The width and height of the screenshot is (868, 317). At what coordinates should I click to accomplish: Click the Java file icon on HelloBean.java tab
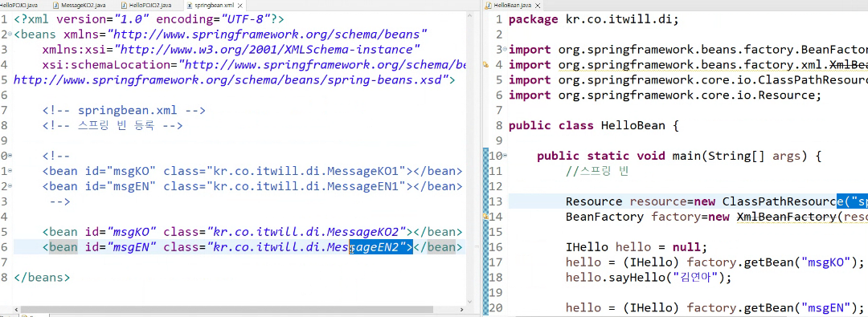(488, 5)
